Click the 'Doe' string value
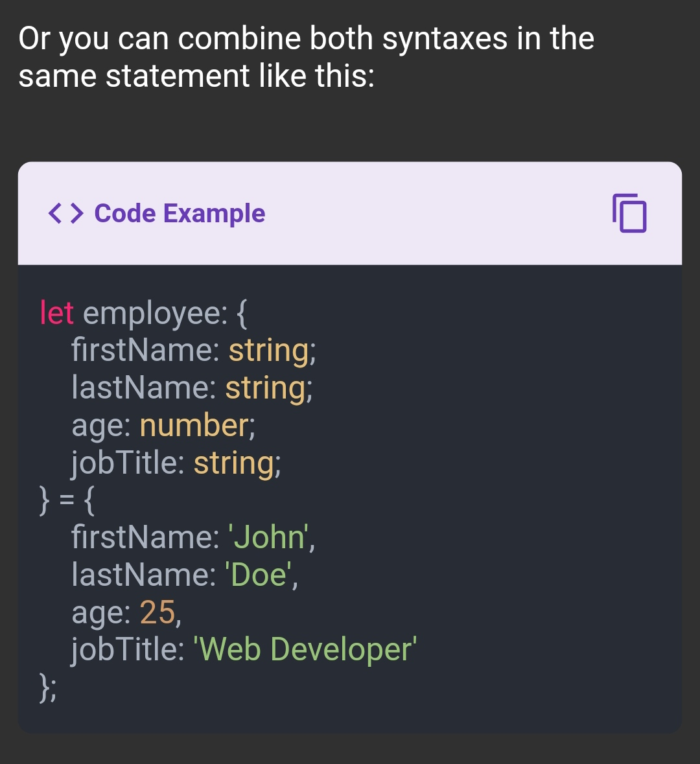This screenshot has height=764, width=700. pyautogui.click(x=259, y=575)
